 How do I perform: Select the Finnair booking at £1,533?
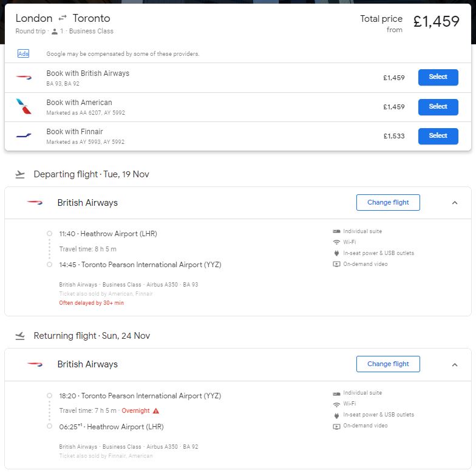point(438,136)
